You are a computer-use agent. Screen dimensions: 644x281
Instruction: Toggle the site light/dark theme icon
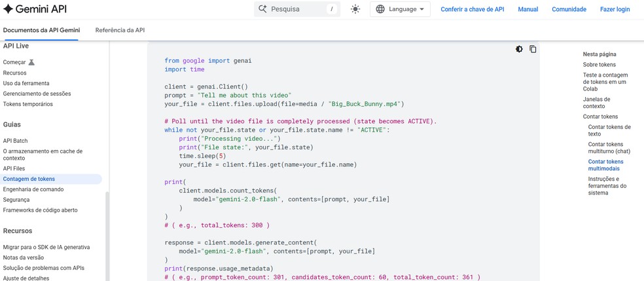coord(355,9)
